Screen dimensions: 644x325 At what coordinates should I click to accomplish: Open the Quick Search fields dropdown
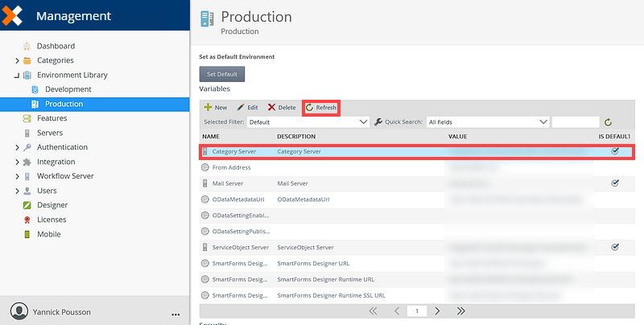click(487, 122)
